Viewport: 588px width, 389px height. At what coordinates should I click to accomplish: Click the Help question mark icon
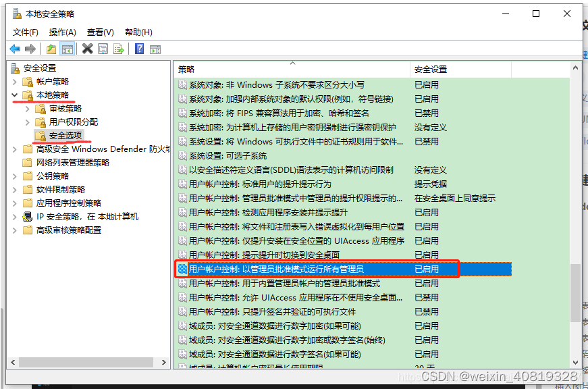point(139,49)
